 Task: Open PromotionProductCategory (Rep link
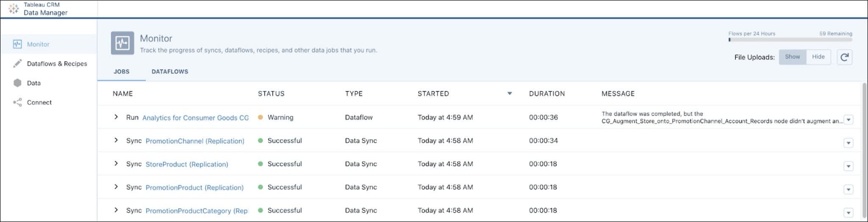pos(197,211)
